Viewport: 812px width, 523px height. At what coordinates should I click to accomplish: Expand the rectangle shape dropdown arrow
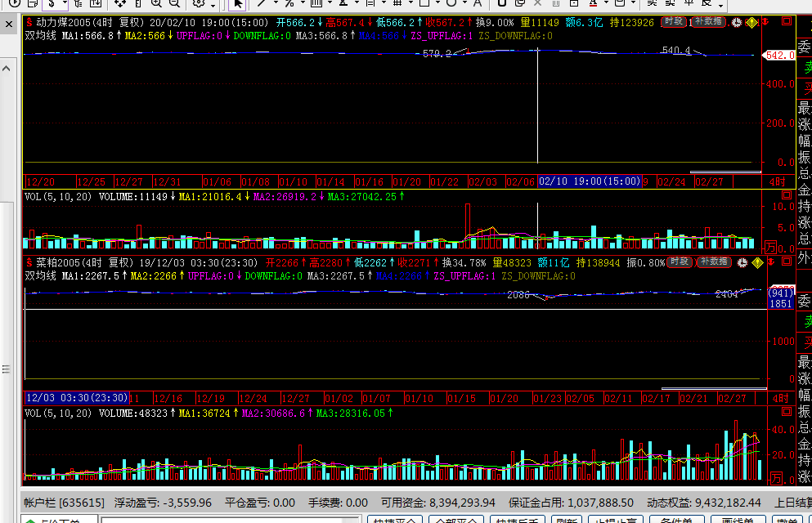pyautogui.click(x=437, y=3)
